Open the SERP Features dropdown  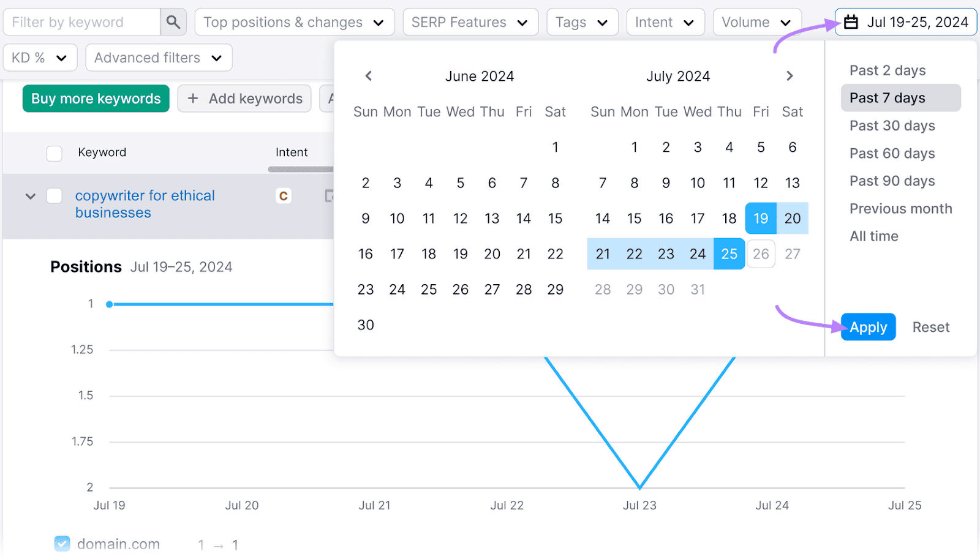pos(470,21)
